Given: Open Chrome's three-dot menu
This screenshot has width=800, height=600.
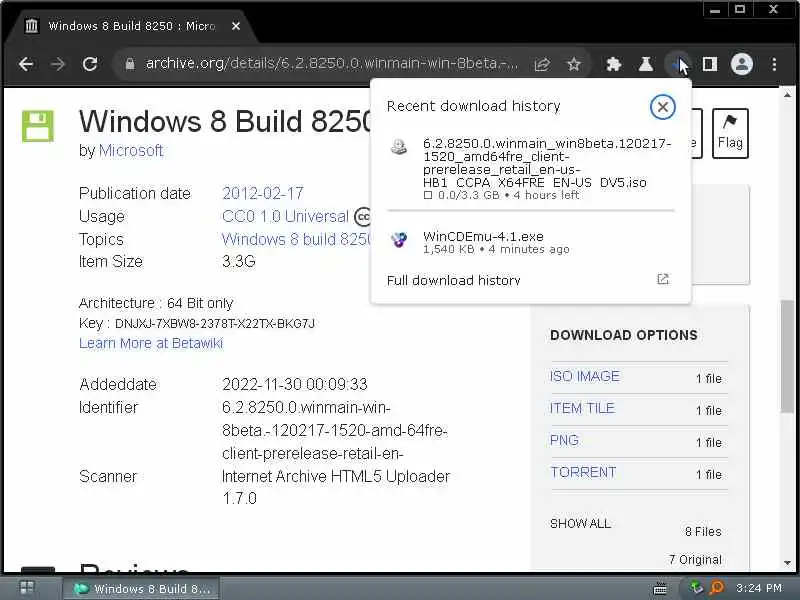Looking at the screenshot, I should [x=774, y=64].
